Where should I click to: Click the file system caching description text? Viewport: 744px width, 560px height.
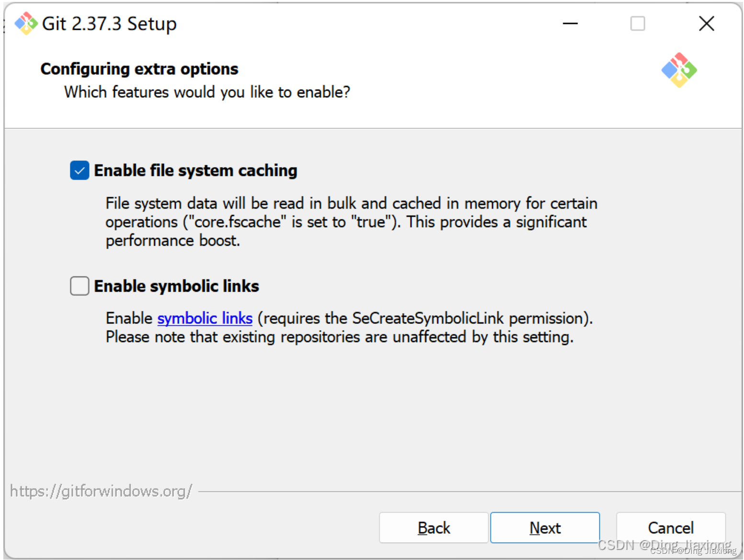[351, 222]
